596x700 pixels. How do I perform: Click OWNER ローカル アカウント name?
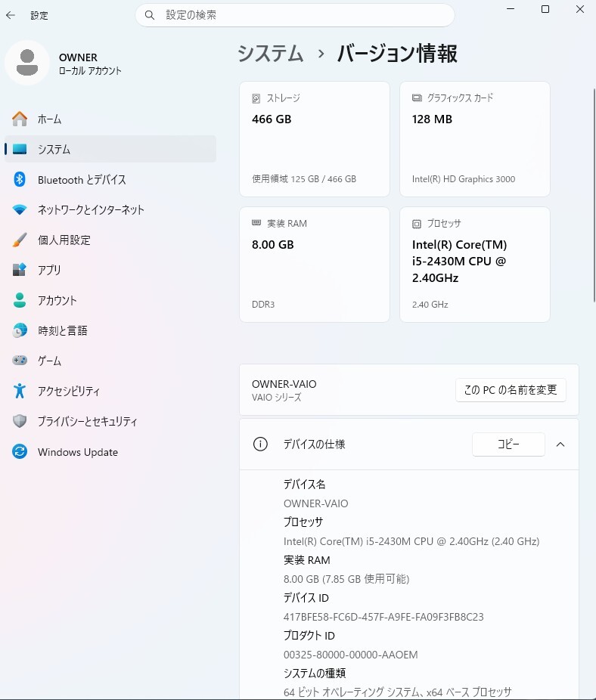coord(90,63)
